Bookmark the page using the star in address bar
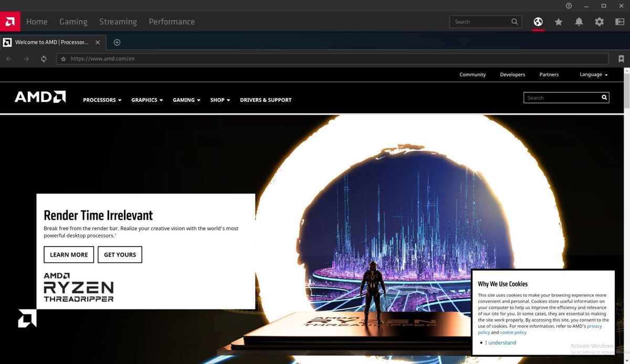The width and height of the screenshot is (630, 364). point(63,59)
